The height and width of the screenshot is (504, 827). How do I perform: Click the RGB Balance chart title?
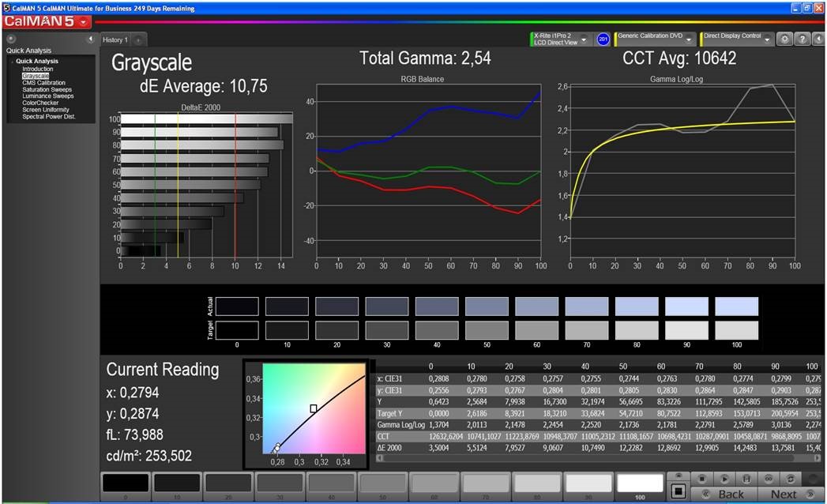pos(423,79)
